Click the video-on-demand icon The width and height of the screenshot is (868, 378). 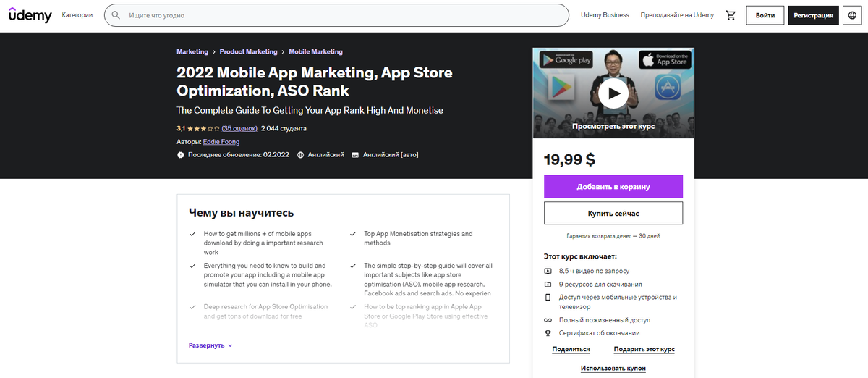point(548,271)
